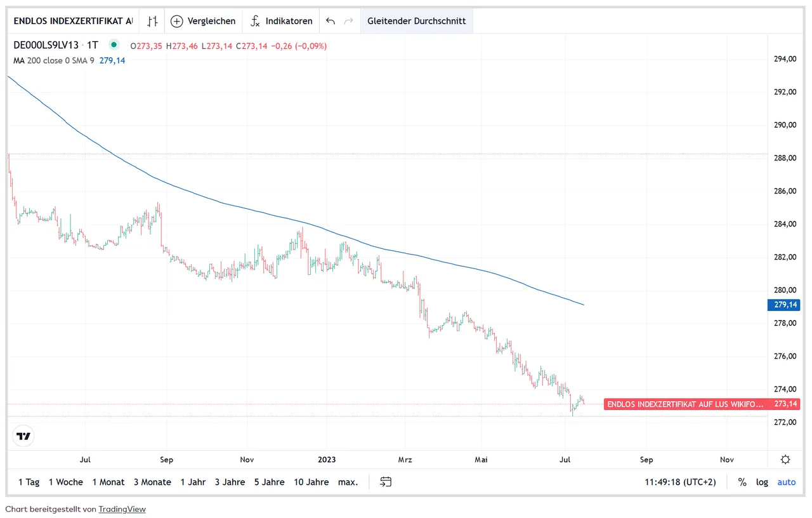This screenshot has width=812, height=518.
Task: Select the red ENDLOS INDEXZERTIFIKAT AUF LUS price tag
Action: [x=685, y=404]
